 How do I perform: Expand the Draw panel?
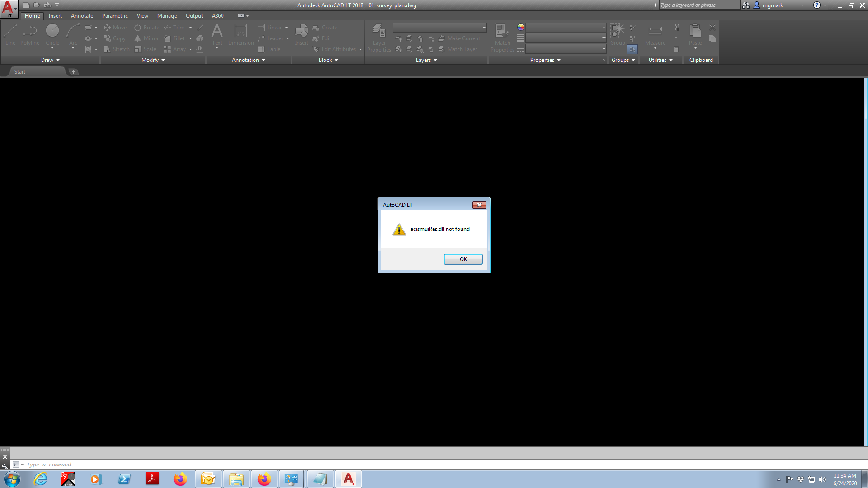(x=50, y=60)
